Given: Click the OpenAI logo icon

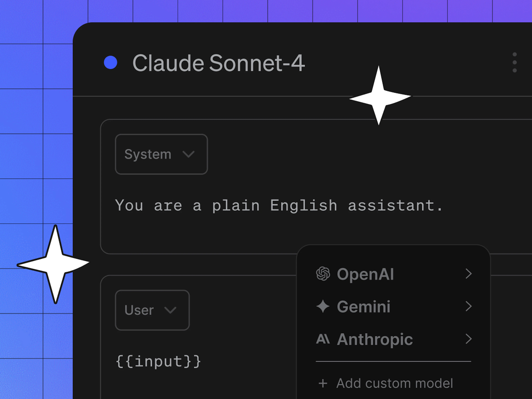Looking at the screenshot, I should (323, 274).
